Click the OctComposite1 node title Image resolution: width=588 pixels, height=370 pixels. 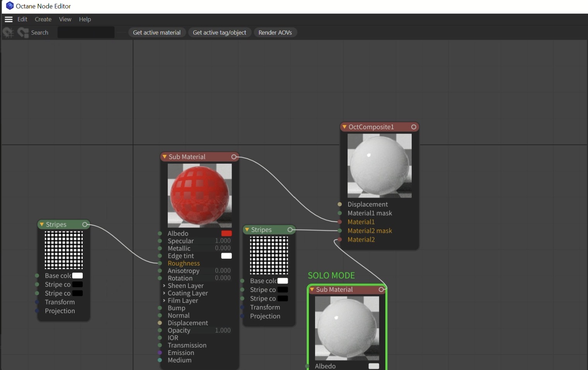click(371, 127)
